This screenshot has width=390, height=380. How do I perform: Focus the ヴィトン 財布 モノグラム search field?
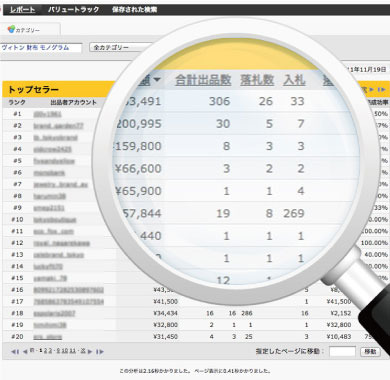41,48
